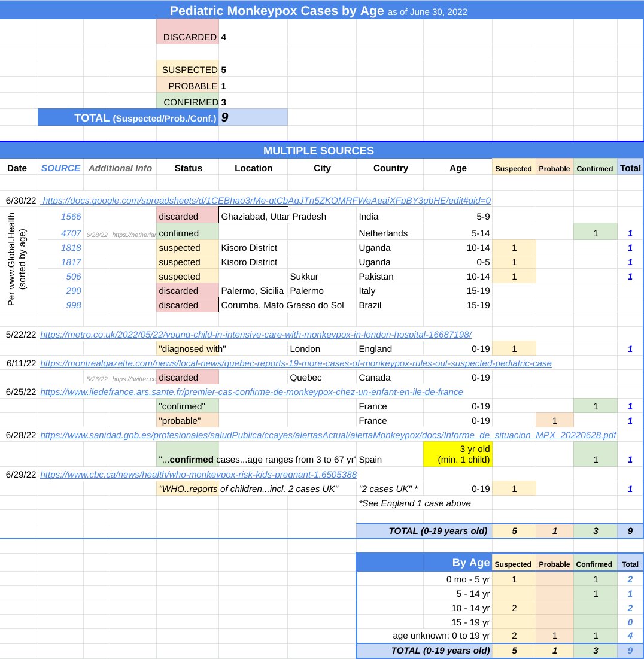Screen dimensions: 644x659
Task: Select the Quebec city cell
Action: pos(322,378)
